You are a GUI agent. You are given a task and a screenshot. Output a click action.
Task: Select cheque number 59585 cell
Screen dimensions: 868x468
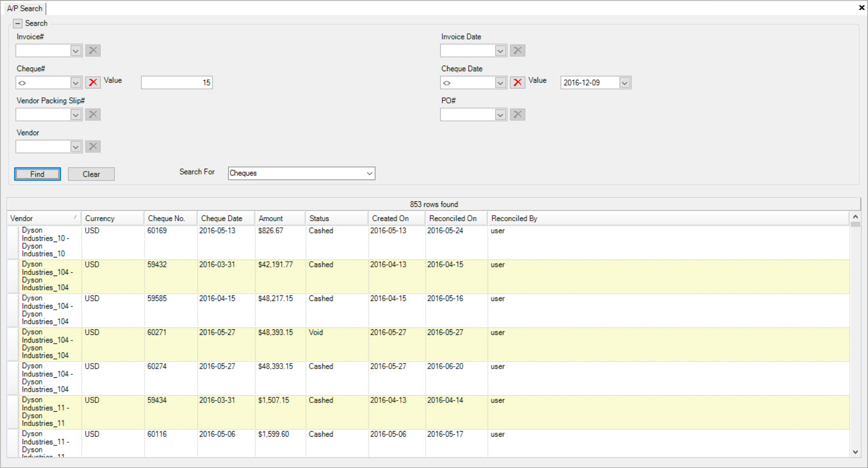point(171,310)
